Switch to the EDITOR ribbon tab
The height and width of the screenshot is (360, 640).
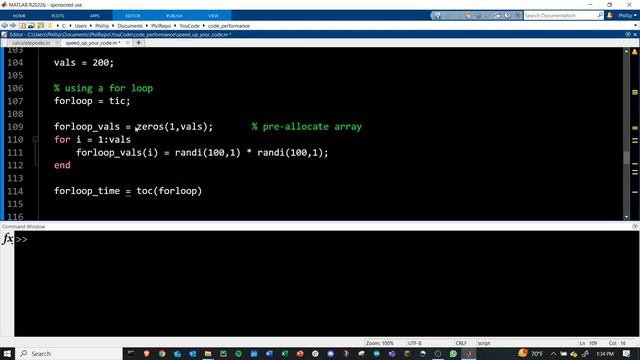133,16
